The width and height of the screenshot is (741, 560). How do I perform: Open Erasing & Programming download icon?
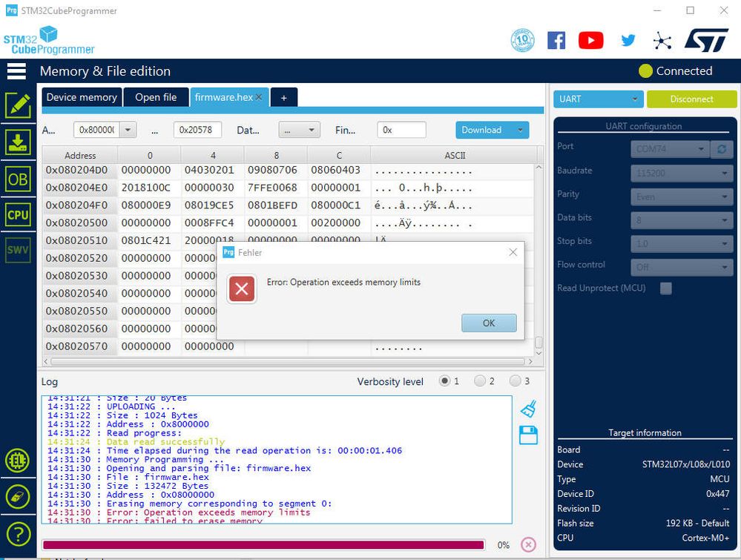tap(18, 142)
